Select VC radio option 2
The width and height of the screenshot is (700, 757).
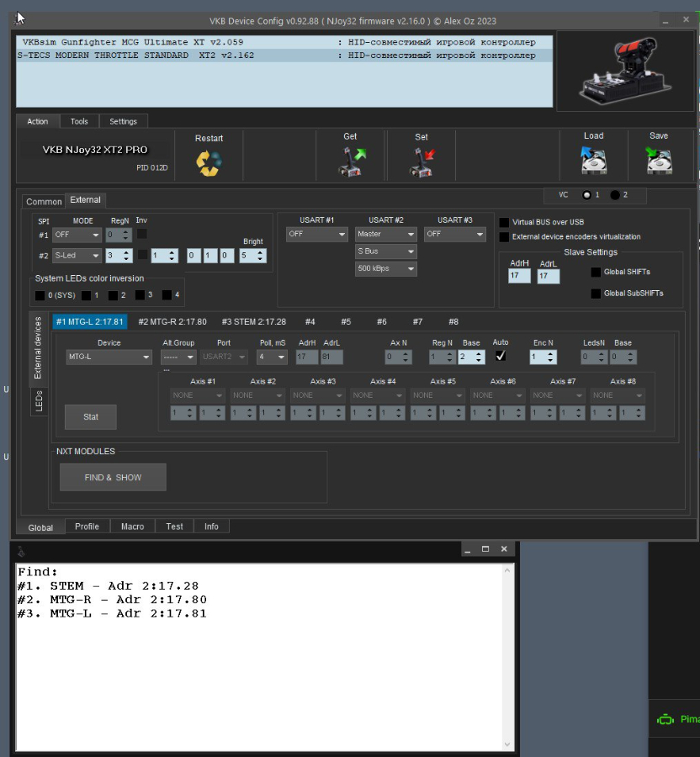click(615, 195)
